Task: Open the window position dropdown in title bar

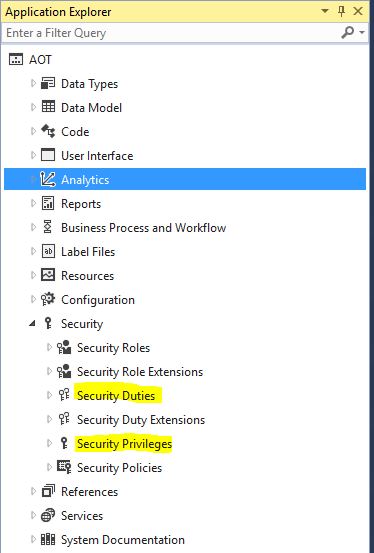Action: pyautogui.click(x=325, y=11)
